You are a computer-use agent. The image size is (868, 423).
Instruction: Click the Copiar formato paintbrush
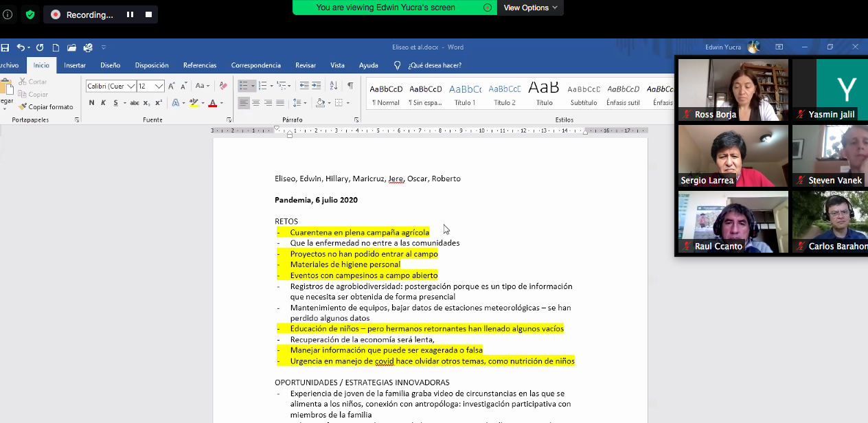coord(46,106)
